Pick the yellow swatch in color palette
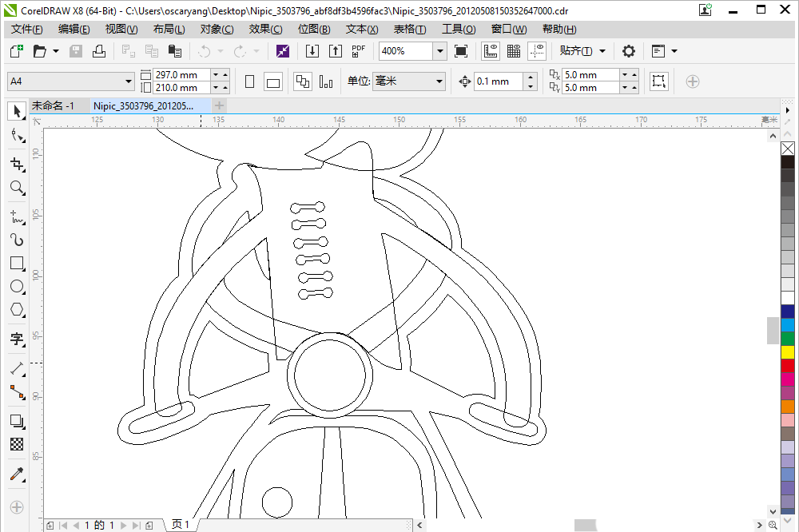The height and width of the screenshot is (532, 799). [788, 352]
